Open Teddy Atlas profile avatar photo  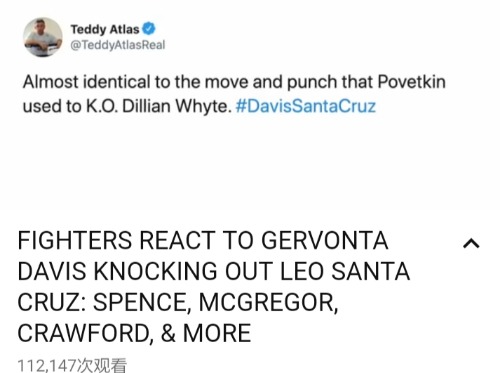(x=43, y=37)
